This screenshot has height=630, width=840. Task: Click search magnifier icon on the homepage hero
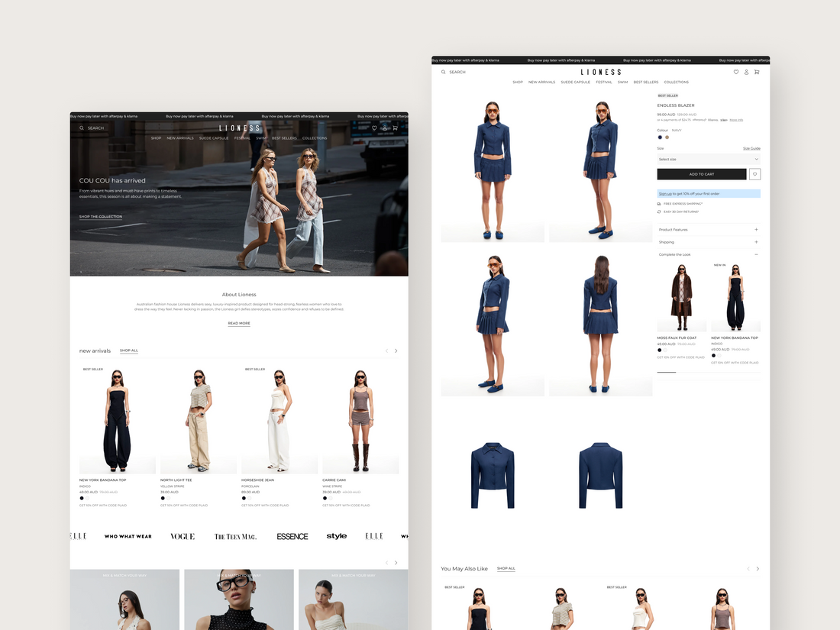click(82, 128)
